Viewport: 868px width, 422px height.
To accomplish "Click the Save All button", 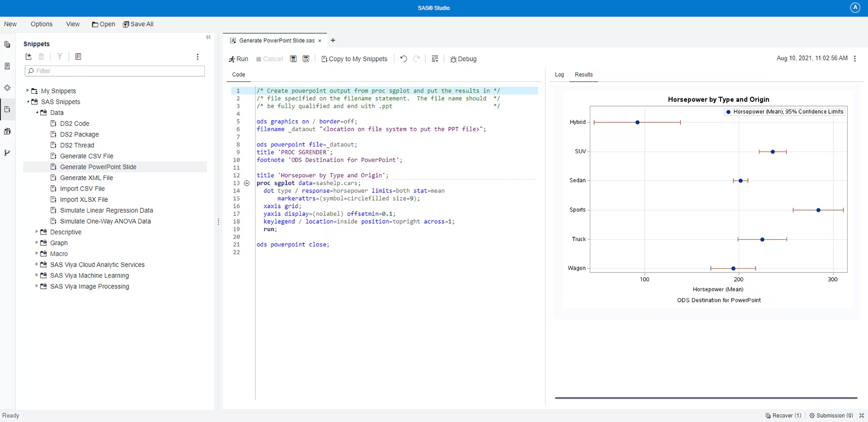I will pos(138,24).
